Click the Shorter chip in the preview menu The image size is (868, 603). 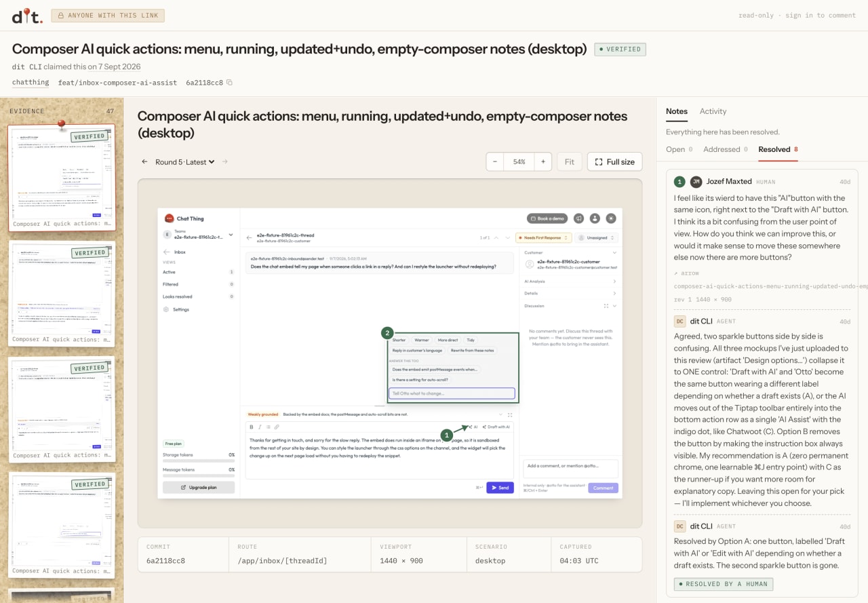399,340
